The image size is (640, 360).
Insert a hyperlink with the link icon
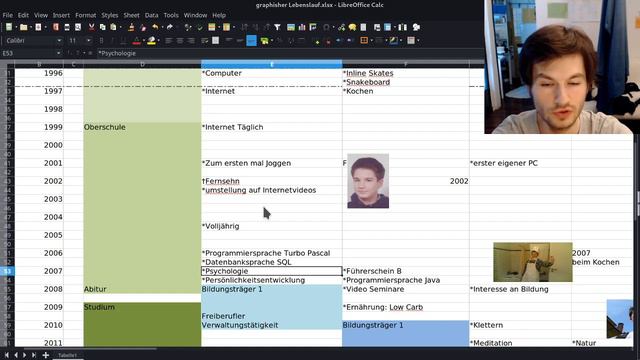[341, 27]
